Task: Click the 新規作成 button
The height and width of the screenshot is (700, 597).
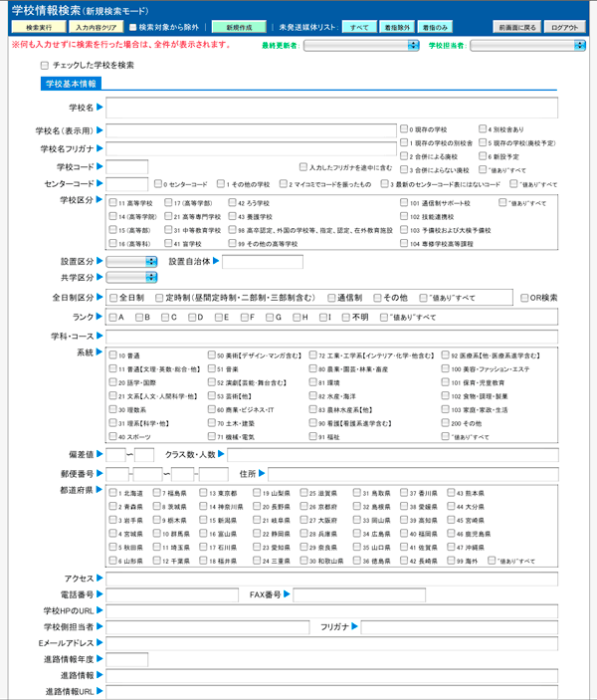Action: pos(239,27)
